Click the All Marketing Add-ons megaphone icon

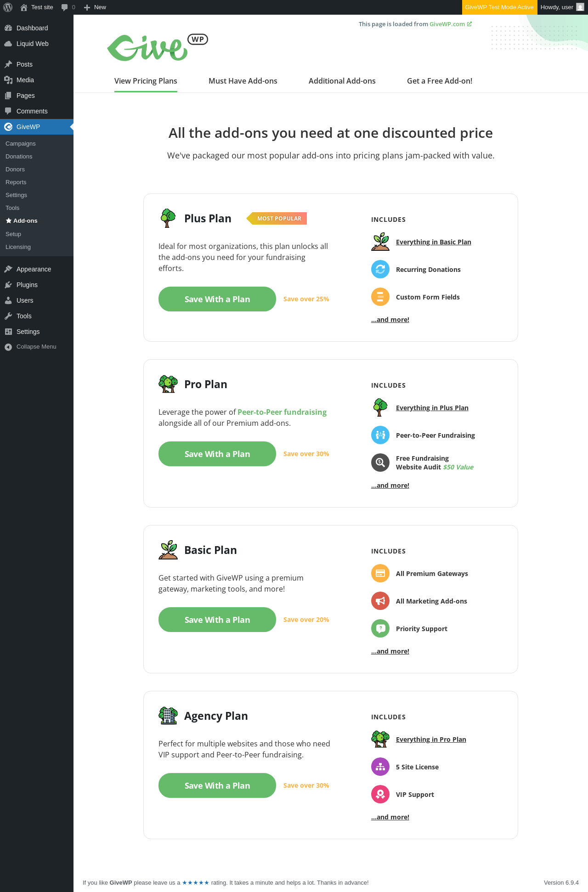(380, 601)
